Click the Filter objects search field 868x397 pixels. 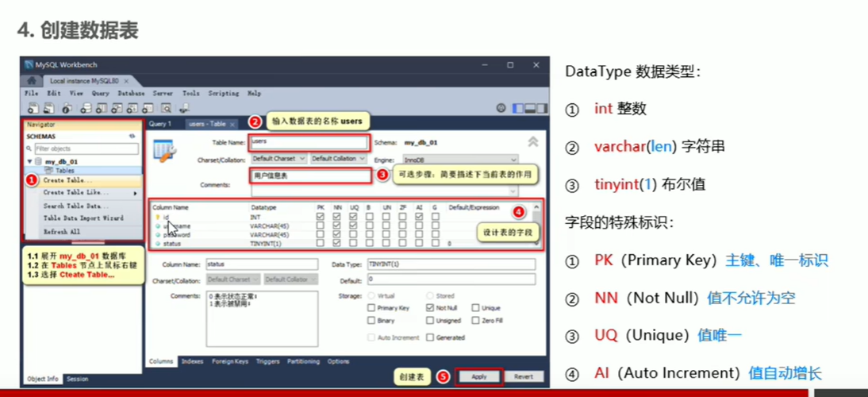coord(86,149)
